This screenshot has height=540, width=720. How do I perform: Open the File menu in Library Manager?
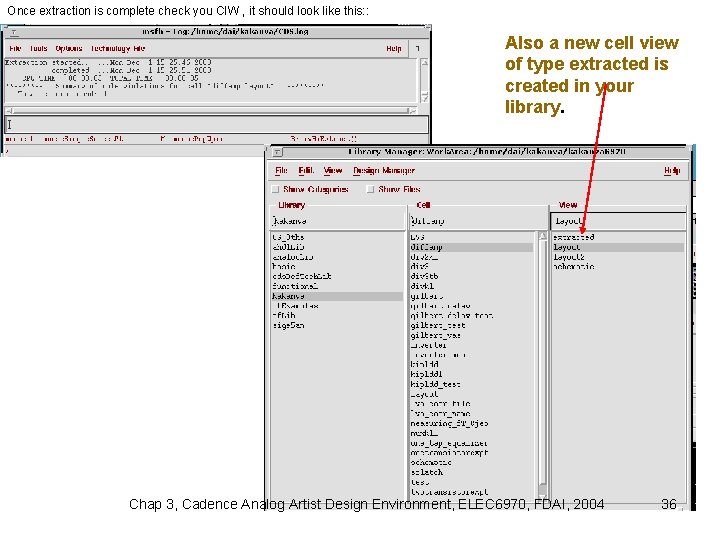click(281, 170)
